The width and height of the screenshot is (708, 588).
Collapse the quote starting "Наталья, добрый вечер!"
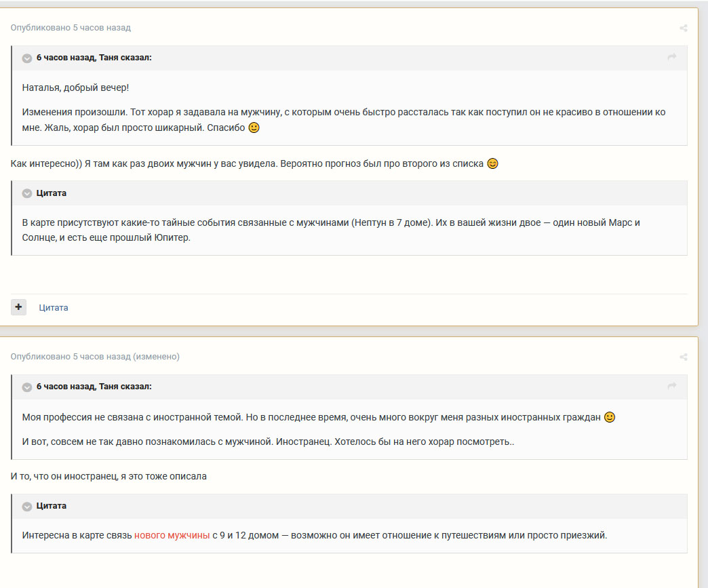[x=27, y=58]
